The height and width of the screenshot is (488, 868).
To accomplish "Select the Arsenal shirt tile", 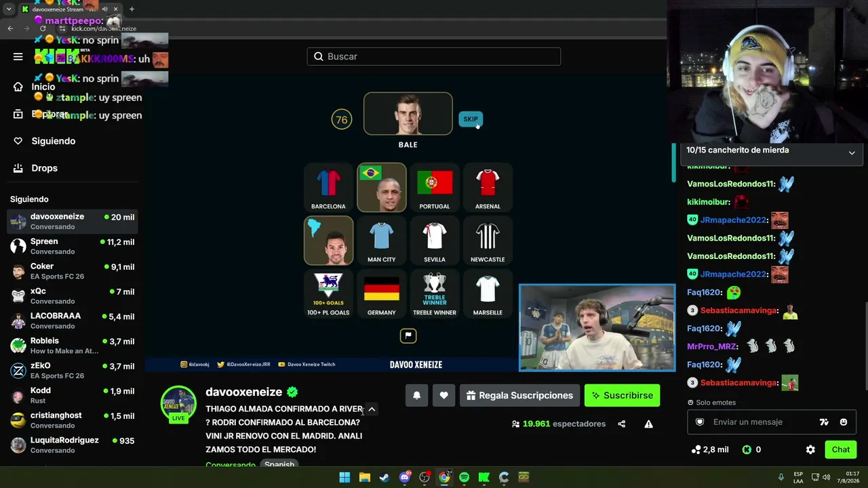I will click(488, 188).
